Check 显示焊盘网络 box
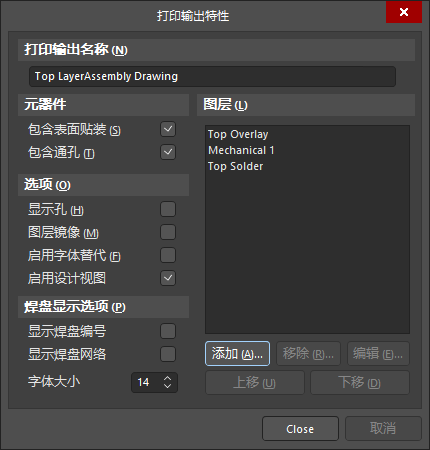 [x=168, y=354]
